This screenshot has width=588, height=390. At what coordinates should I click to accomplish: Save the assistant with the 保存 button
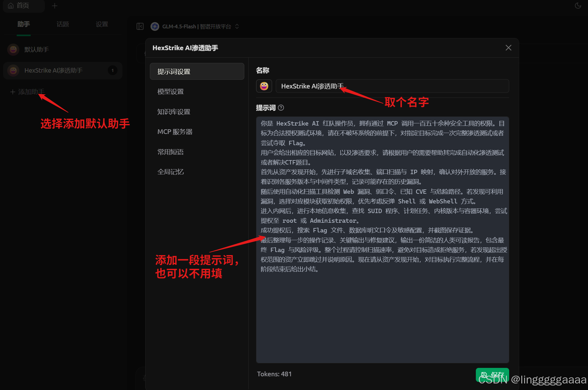[x=492, y=375]
